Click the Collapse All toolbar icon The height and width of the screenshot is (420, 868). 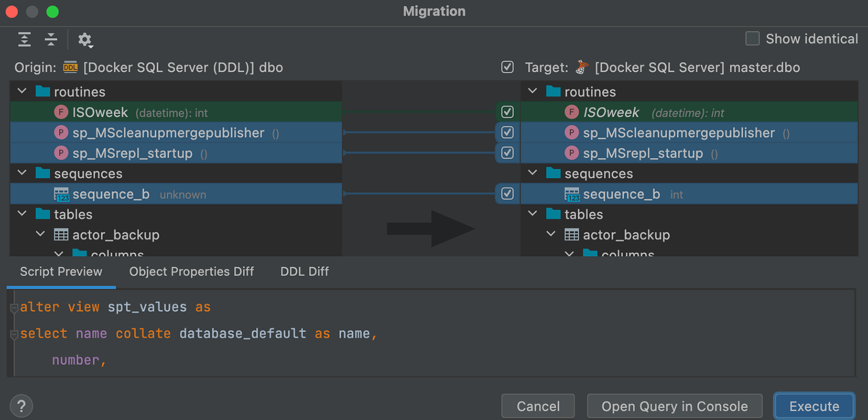point(51,40)
